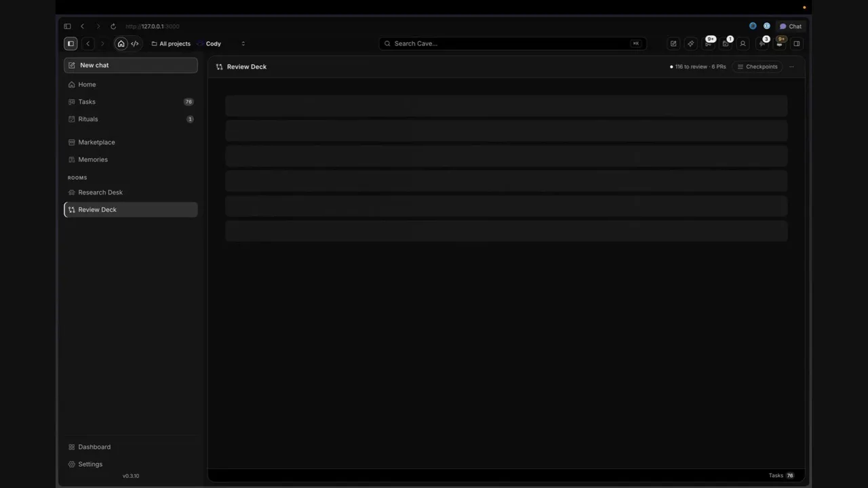Screen dimensions: 868x488
Task: Reload the page with refresh icon
Action: click(x=113, y=26)
